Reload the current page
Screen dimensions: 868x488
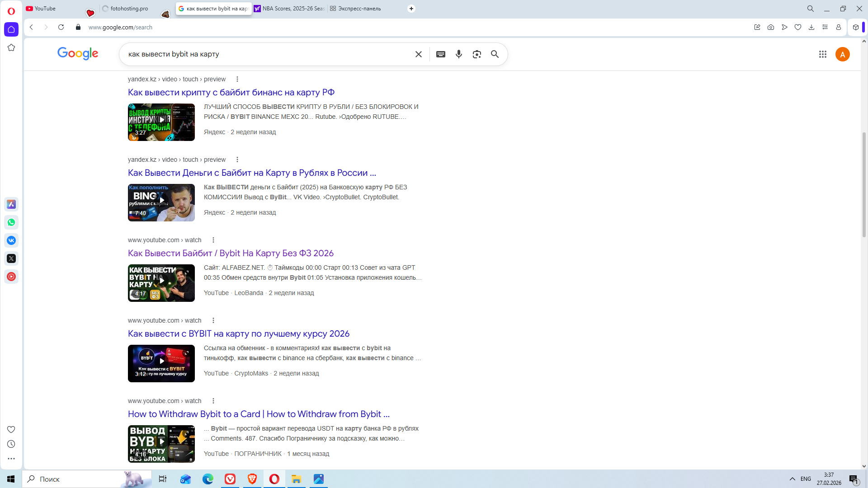coord(61,27)
